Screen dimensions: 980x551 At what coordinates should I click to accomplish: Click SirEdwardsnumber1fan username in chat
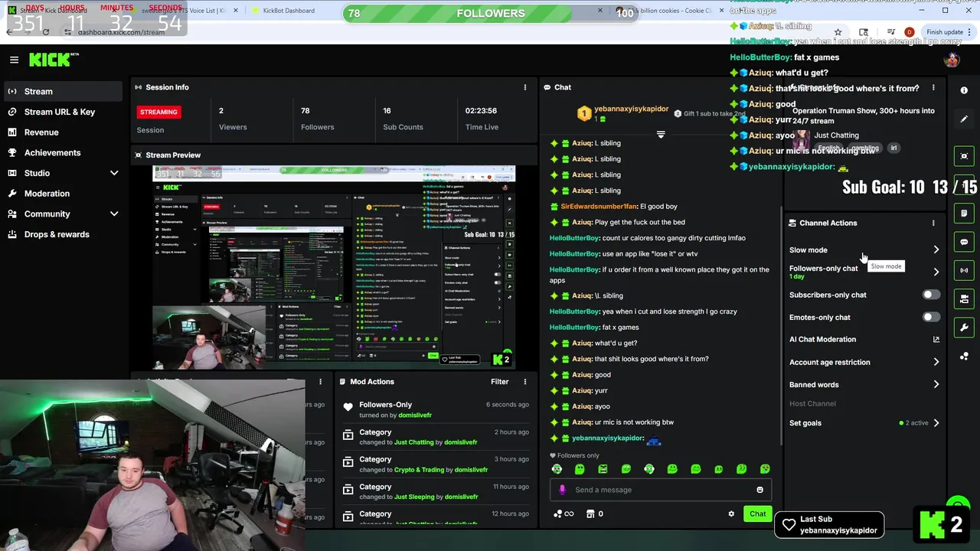point(599,207)
